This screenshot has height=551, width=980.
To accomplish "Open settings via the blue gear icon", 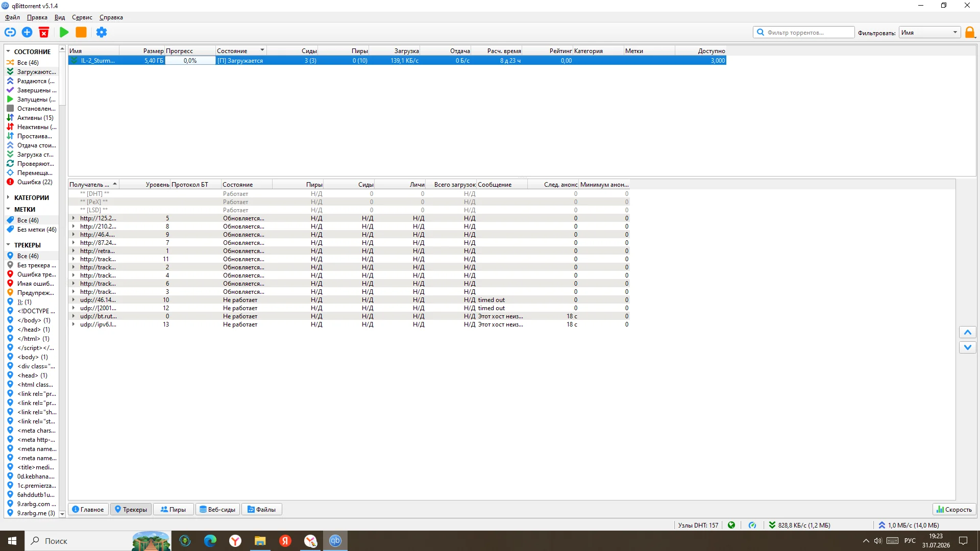I will [102, 33].
